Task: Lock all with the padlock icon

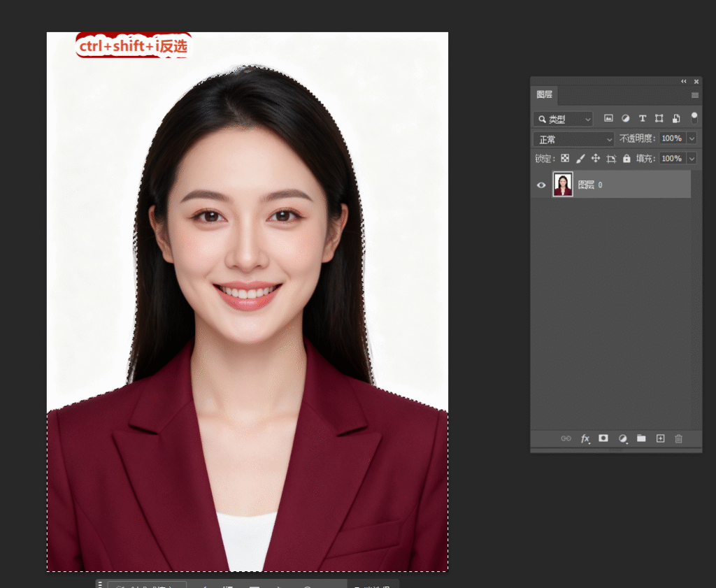Action: click(x=626, y=159)
